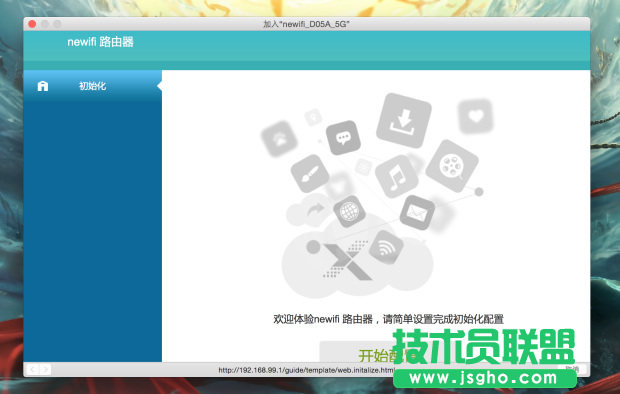Go back with the left arrow button
620x394 pixels.
coord(33,369)
